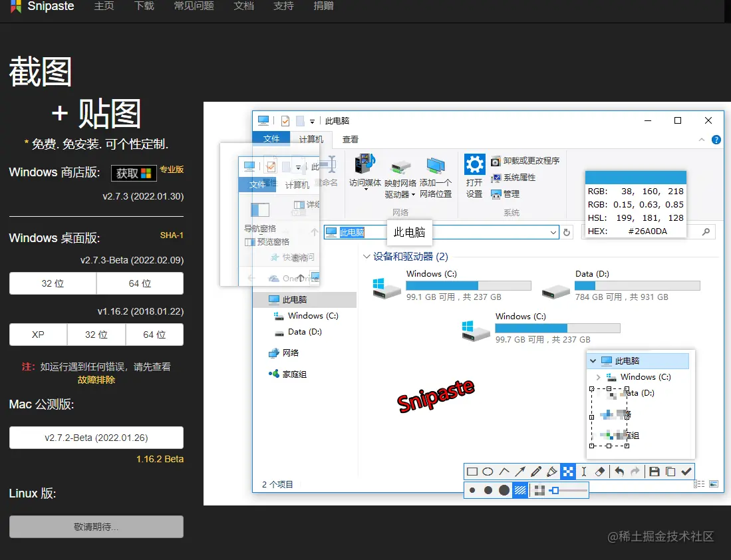
Task: Switch to the 计算机 ribbon tab
Action: coord(311,139)
